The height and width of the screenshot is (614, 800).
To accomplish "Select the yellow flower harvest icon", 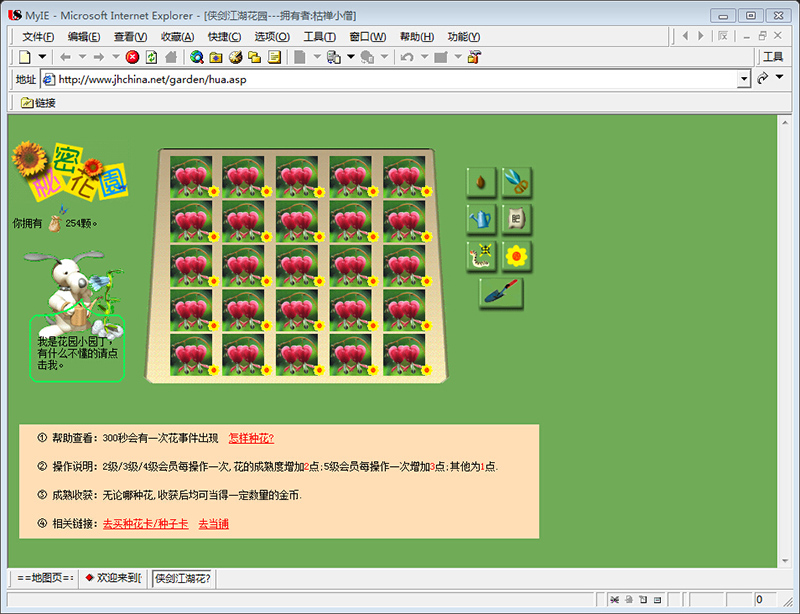I will (516, 256).
